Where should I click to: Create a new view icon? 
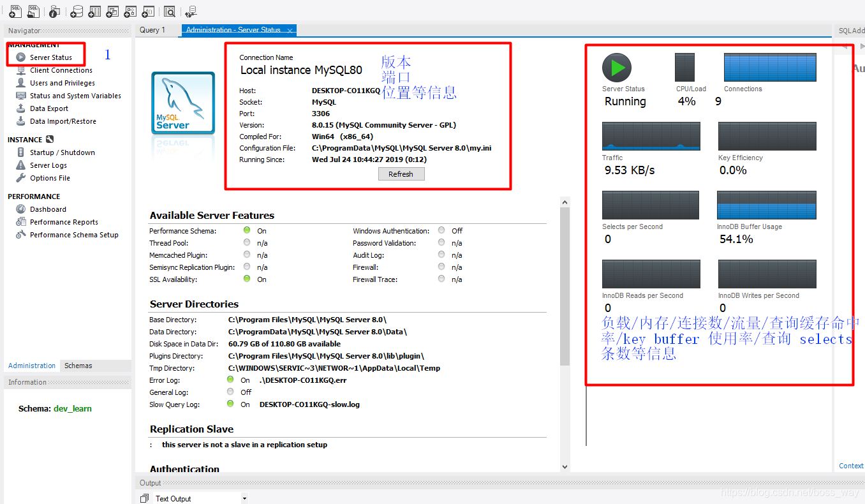click(112, 11)
